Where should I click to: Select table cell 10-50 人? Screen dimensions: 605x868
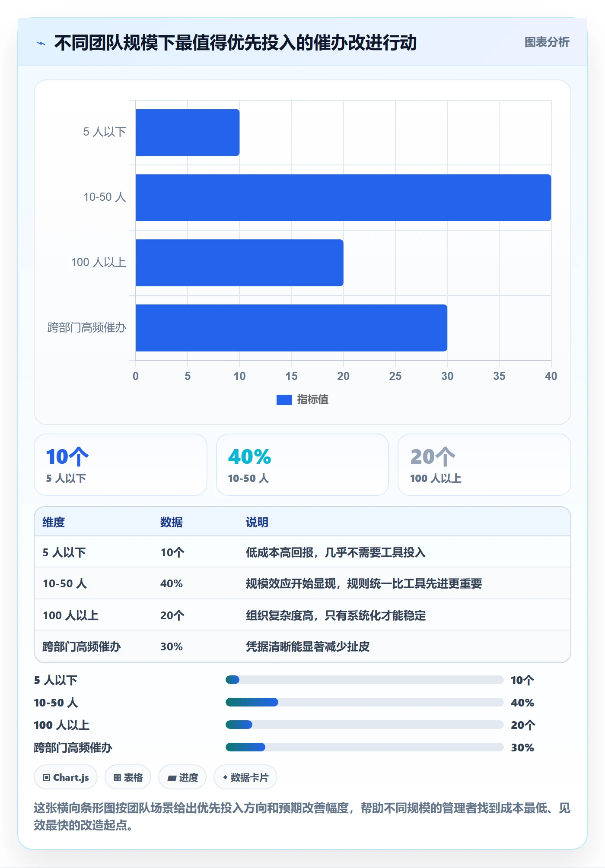click(65, 583)
